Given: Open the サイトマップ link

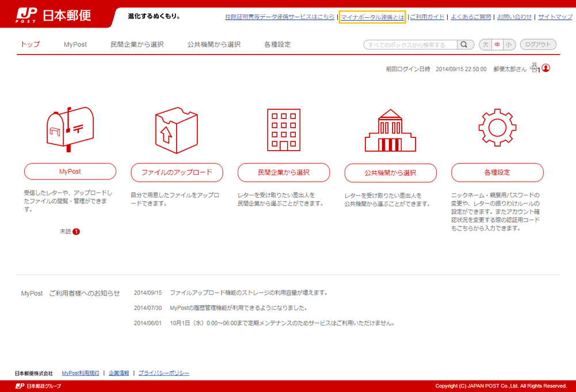Looking at the screenshot, I should point(555,17).
